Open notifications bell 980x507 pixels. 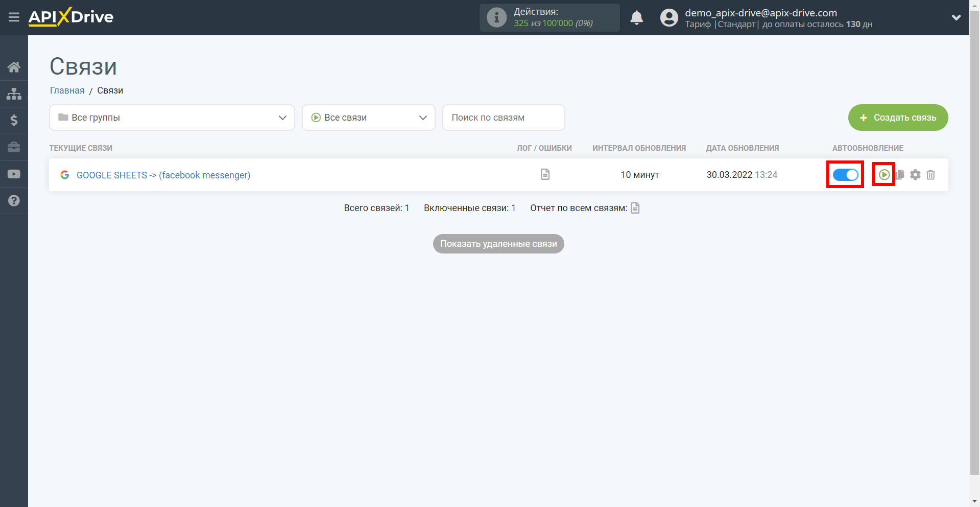636,17
